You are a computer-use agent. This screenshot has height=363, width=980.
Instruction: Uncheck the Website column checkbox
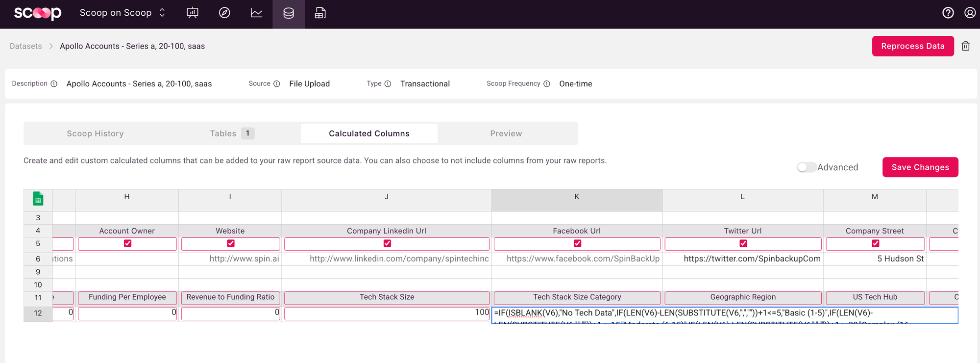click(x=231, y=243)
